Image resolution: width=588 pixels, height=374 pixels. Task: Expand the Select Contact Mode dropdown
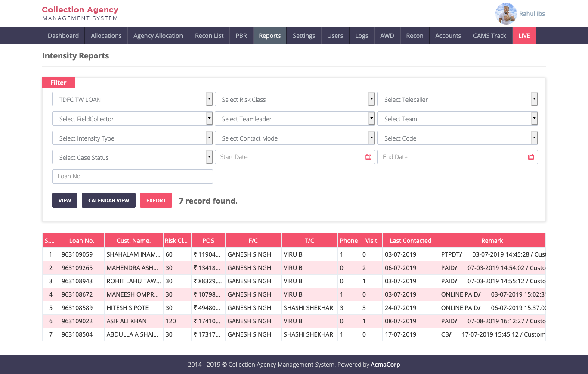point(295,138)
